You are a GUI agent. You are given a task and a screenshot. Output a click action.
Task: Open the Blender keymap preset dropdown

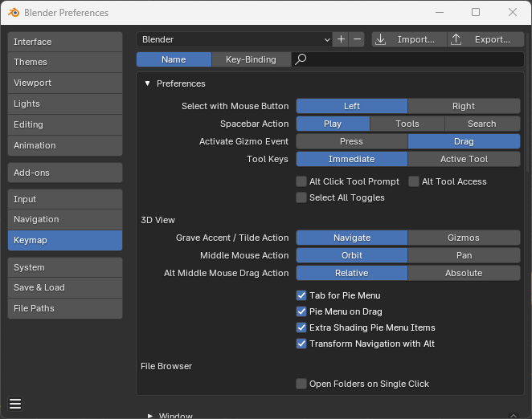click(x=235, y=39)
